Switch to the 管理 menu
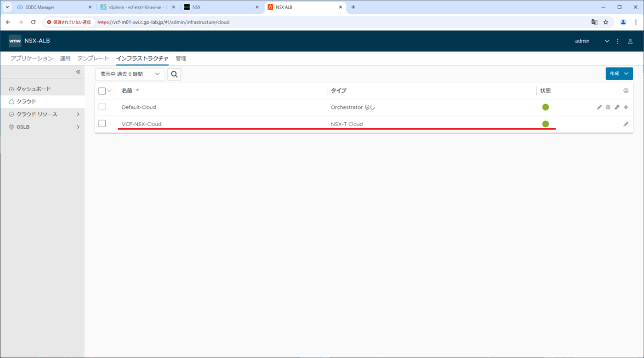Screen dimensions: 644x358 181,59
